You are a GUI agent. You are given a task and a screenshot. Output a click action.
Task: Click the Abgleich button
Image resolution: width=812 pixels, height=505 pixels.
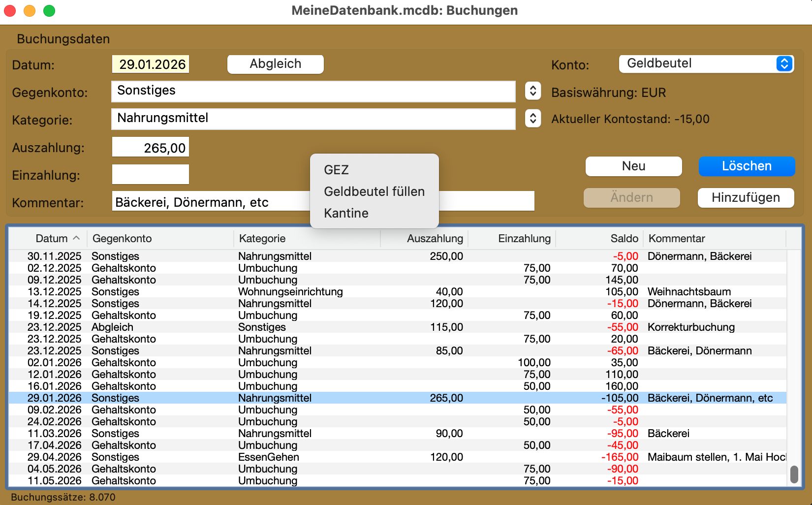click(x=276, y=64)
